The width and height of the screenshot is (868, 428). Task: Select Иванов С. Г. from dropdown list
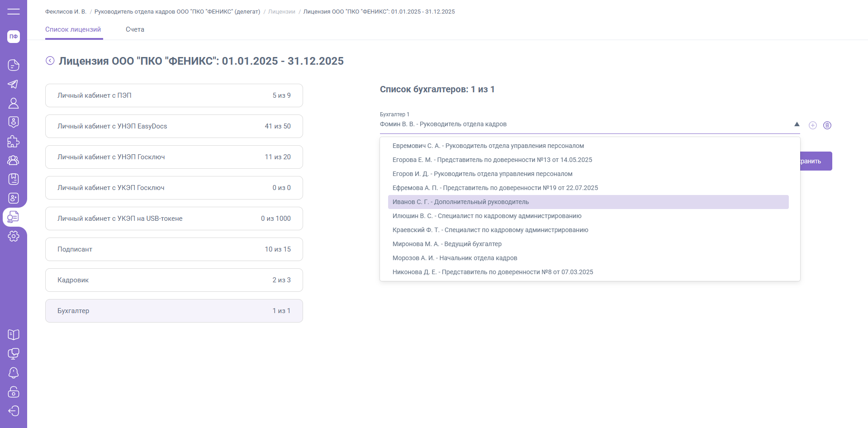[x=460, y=202]
